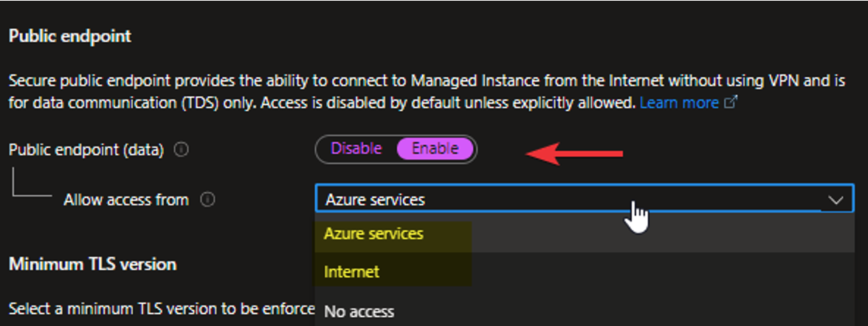Viewport: 868px width, 326px height.
Task: Select the Disable option for public endpoint
Action: pyautogui.click(x=356, y=149)
